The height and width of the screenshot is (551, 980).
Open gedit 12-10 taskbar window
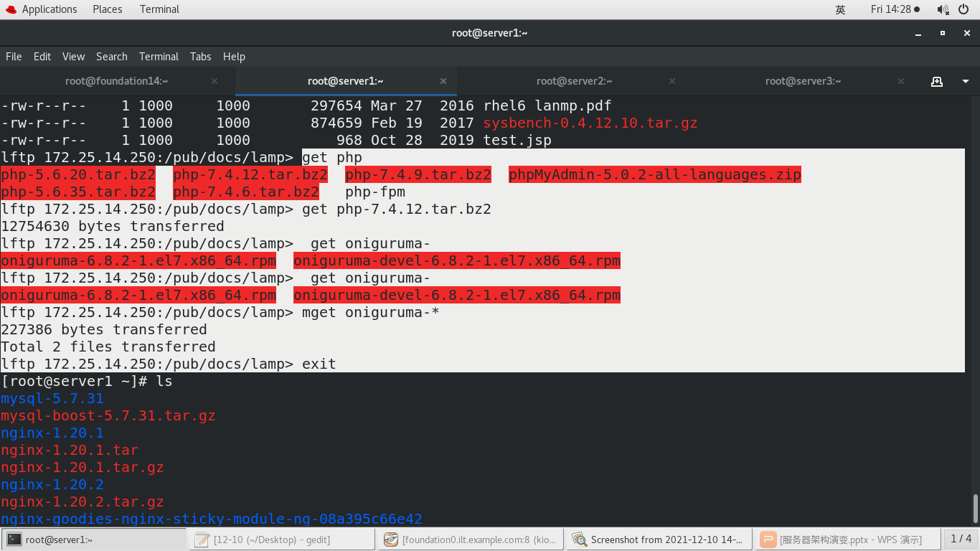[x=283, y=539]
